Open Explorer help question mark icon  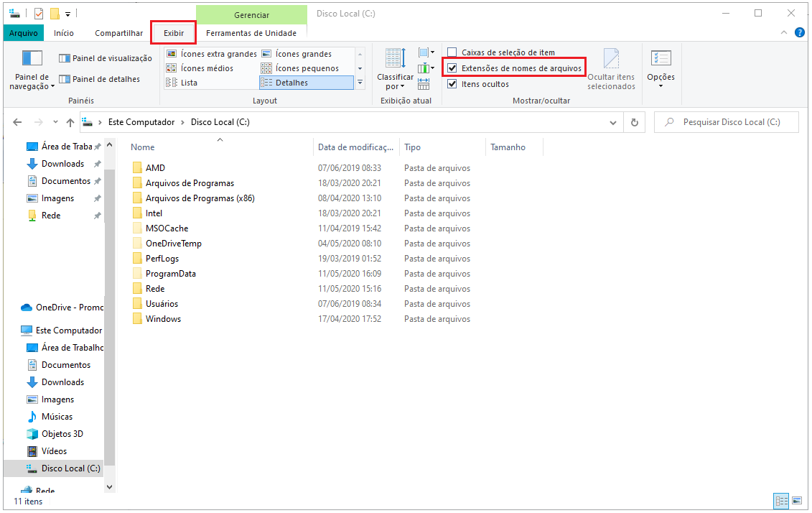click(x=800, y=32)
